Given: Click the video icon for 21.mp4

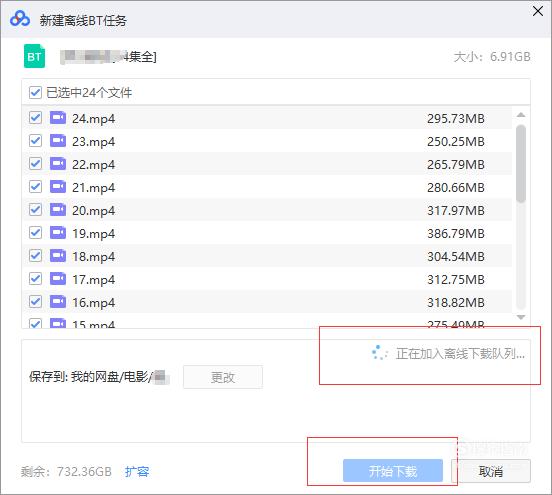Looking at the screenshot, I should (x=58, y=187).
